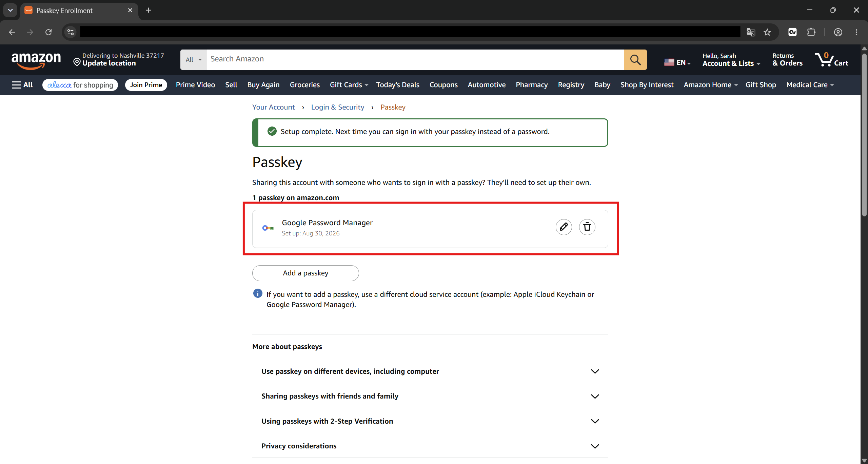
Task: Expand Using passkeys with 2-Step Verification
Action: (x=430, y=421)
